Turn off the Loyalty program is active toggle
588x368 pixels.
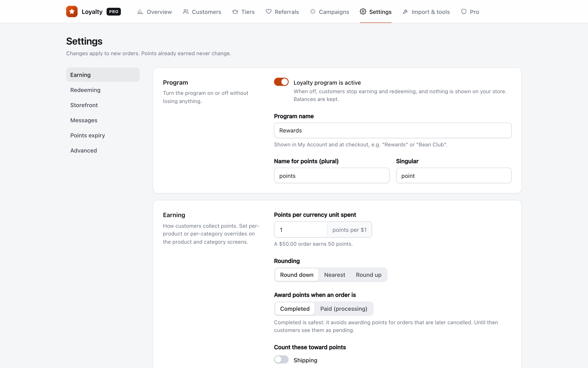click(281, 82)
